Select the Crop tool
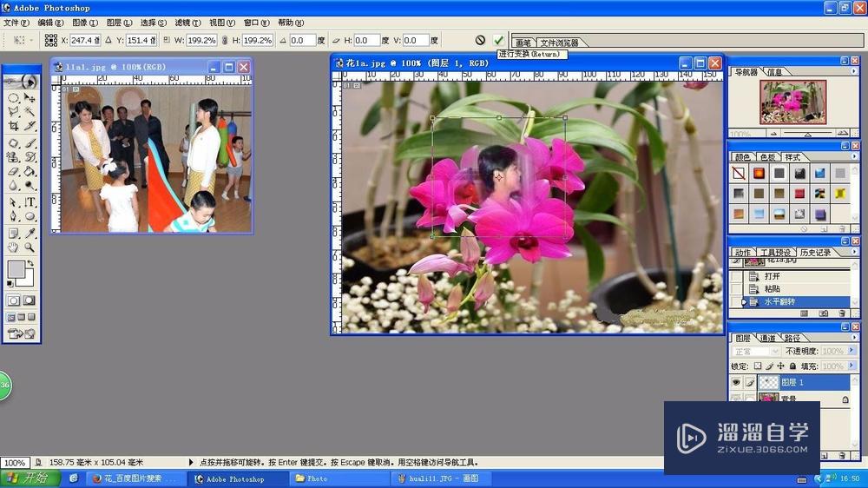This screenshot has height=488, width=868. 14,126
